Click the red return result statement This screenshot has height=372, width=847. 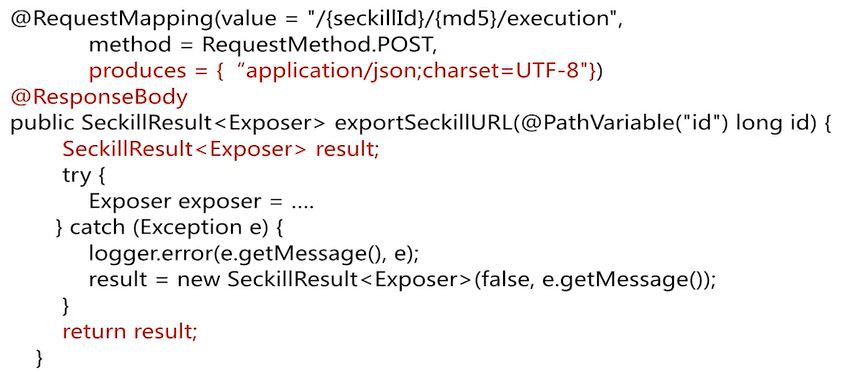(x=130, y=331)
